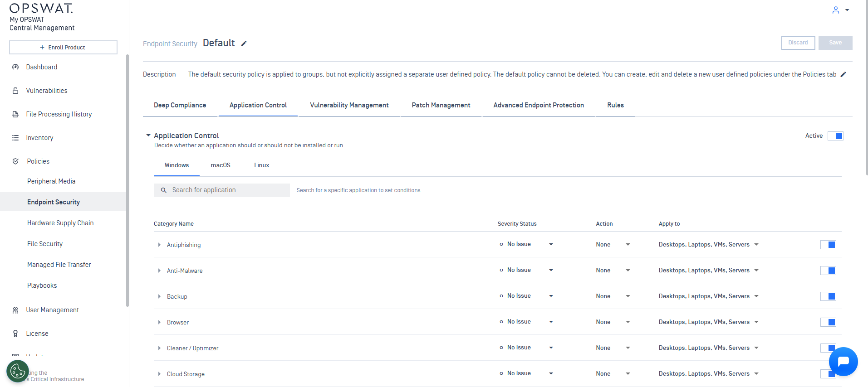The image size is (868, 387).
Task: Click the File Processing History icon
Action: pos(15,114)
